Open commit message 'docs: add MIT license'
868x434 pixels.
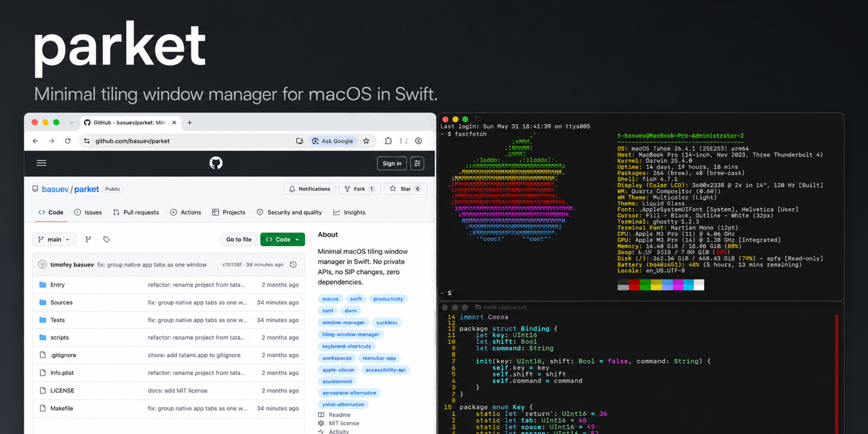pyautogui.click(x=178, y=391)
